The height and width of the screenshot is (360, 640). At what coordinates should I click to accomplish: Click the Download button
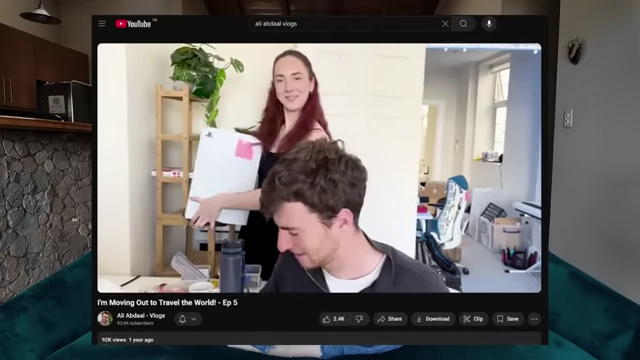(x=433, y=319)
